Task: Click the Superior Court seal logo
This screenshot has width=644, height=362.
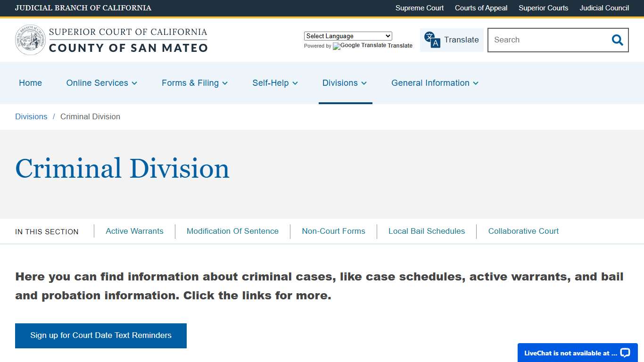Action: 30,40
